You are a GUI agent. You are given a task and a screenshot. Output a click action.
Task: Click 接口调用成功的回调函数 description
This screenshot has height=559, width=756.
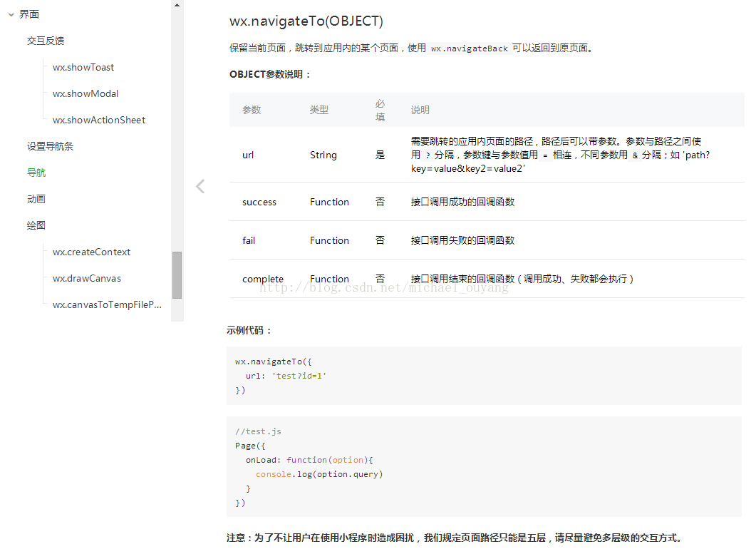[x=463, y=202]
